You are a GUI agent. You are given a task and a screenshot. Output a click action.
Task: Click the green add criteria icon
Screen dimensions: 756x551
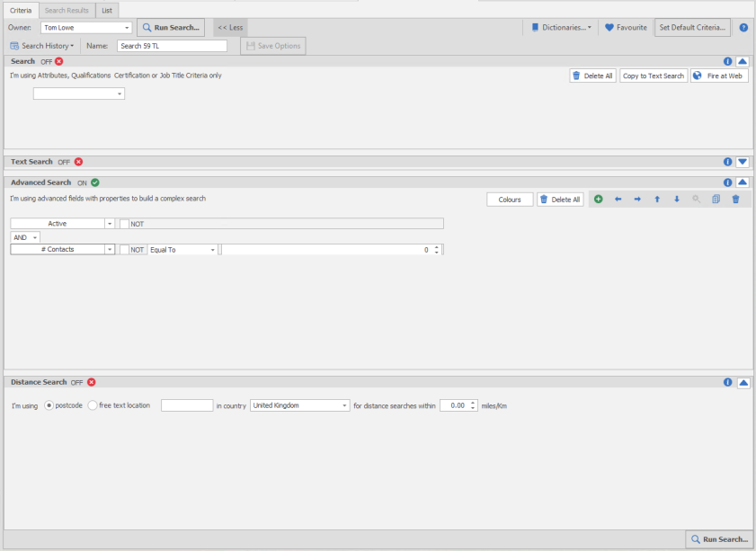click(599, 200)
